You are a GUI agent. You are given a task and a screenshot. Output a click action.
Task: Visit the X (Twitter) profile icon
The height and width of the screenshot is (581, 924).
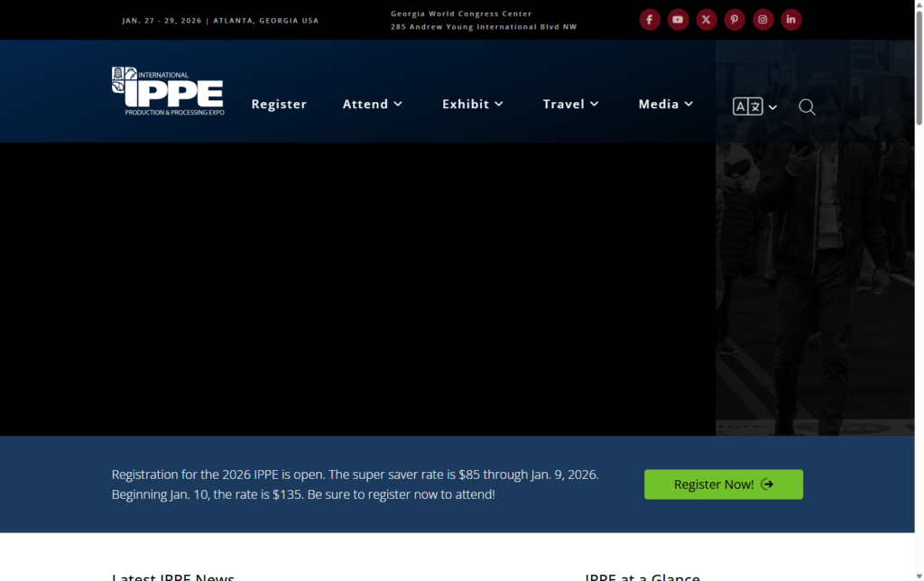tap(707, 20)
